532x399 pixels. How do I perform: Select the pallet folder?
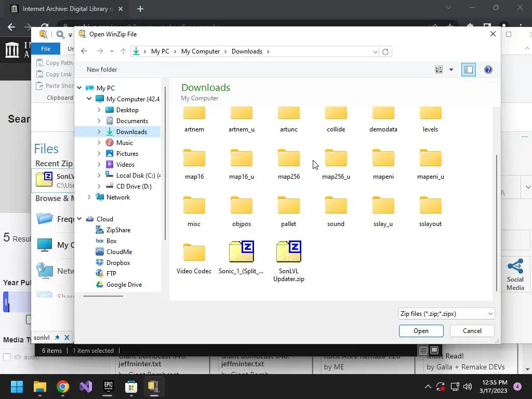click(x=289, y=212)
